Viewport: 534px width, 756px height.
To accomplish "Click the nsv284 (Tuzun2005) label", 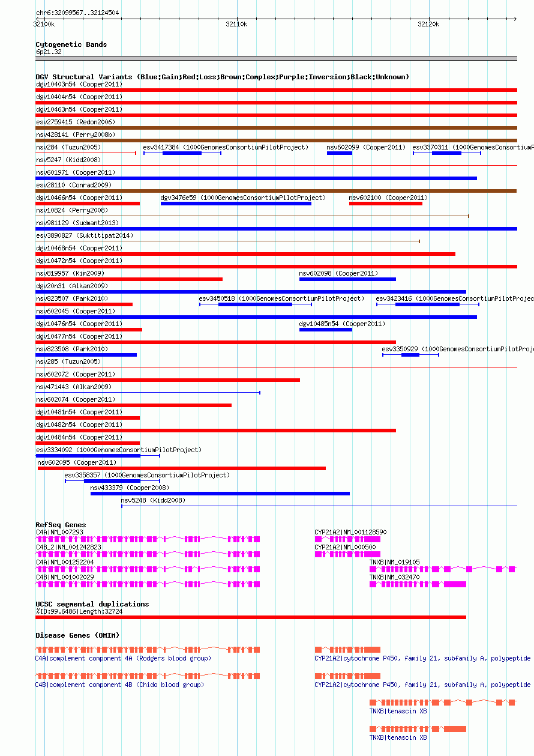I will click(x=68, y=147).
